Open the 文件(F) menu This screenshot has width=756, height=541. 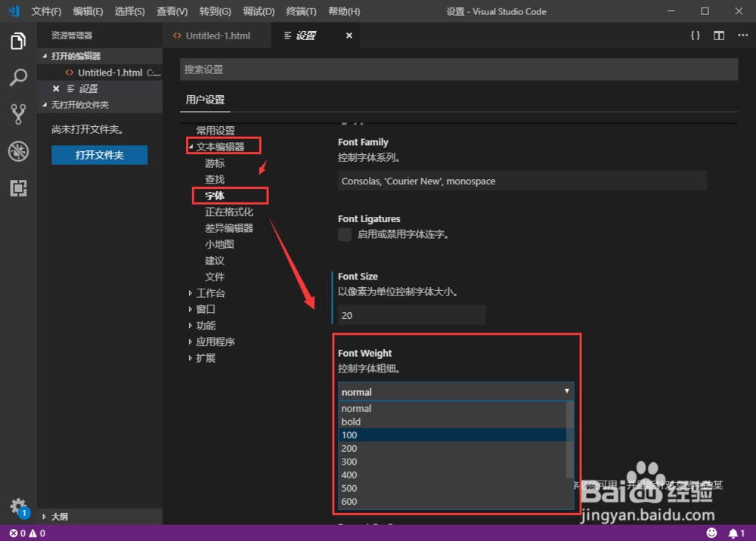[x=46, y=11]
